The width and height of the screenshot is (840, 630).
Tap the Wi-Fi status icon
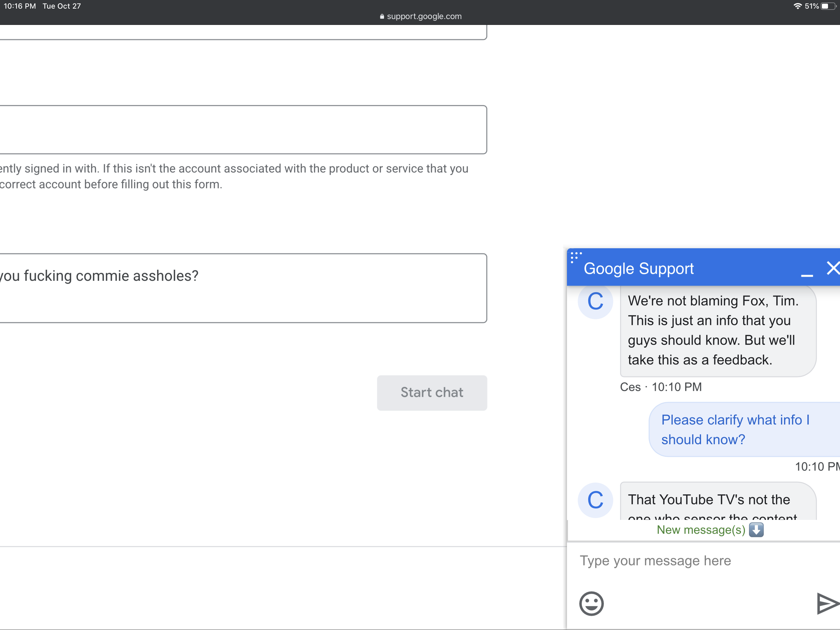798,6
